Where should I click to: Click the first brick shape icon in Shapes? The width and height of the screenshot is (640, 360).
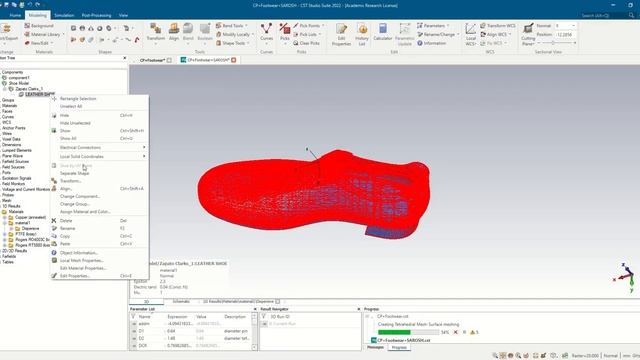click(73, 29)
